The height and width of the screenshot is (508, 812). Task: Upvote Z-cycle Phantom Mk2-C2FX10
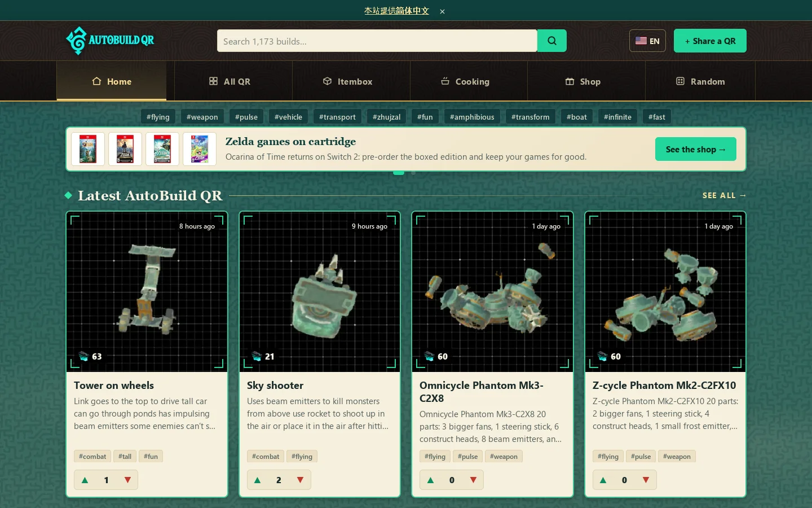pos(603,480)
